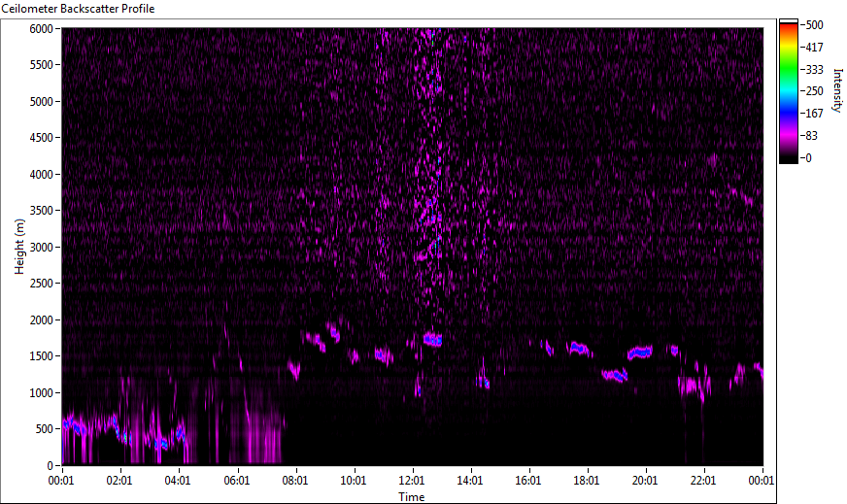Click the 2000 height axis value
Image resolution: width=847 pixels, height=504 pixels.
click(42, 320)
